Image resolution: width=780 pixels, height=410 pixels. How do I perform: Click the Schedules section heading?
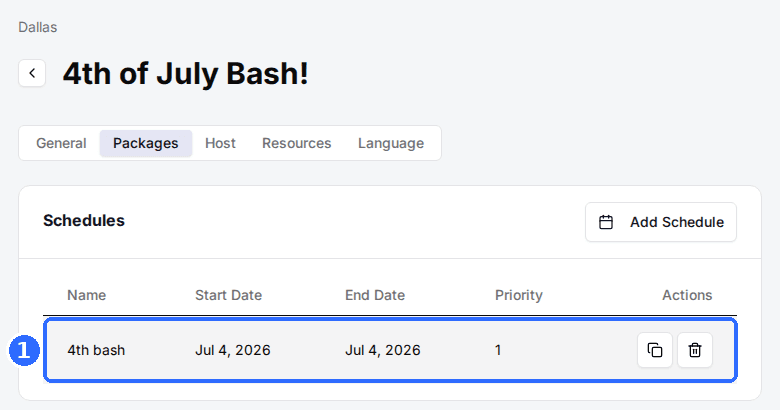(84, 220)
